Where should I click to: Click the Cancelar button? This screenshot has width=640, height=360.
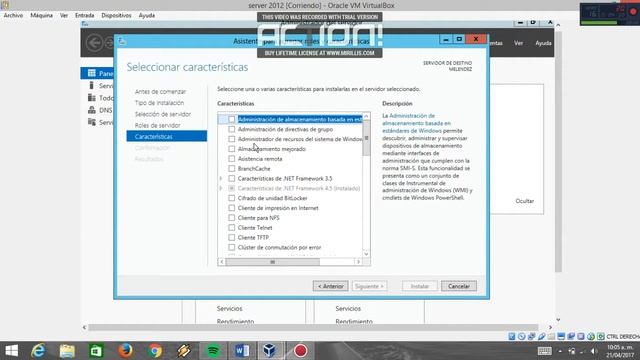pyautogui.click(x=459, y=286)
